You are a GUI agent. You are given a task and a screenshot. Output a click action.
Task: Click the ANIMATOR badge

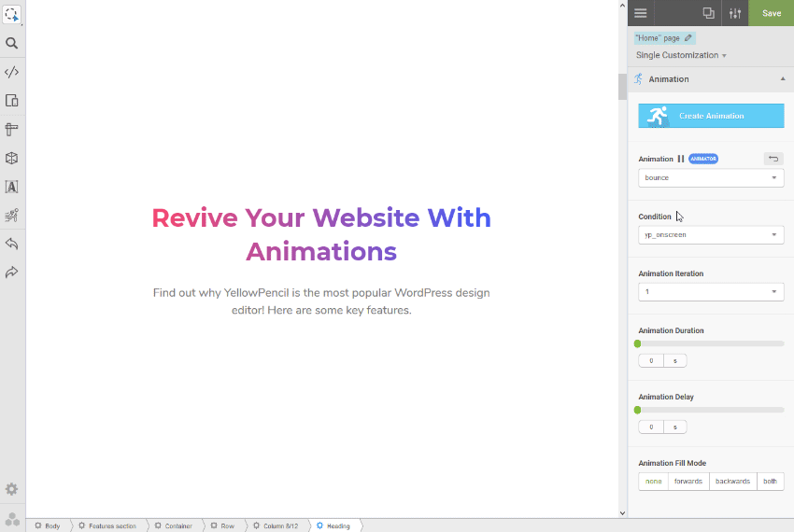(x=703, y=159)
